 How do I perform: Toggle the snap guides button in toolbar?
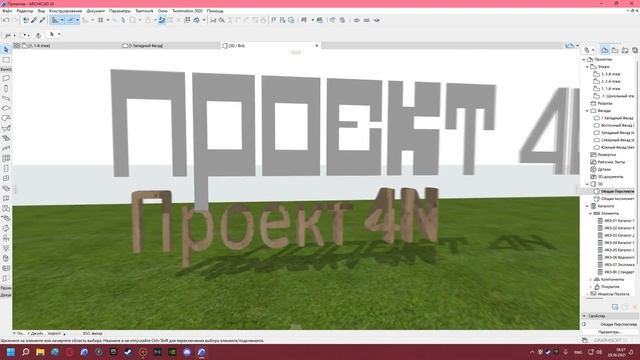click(70, 20)
